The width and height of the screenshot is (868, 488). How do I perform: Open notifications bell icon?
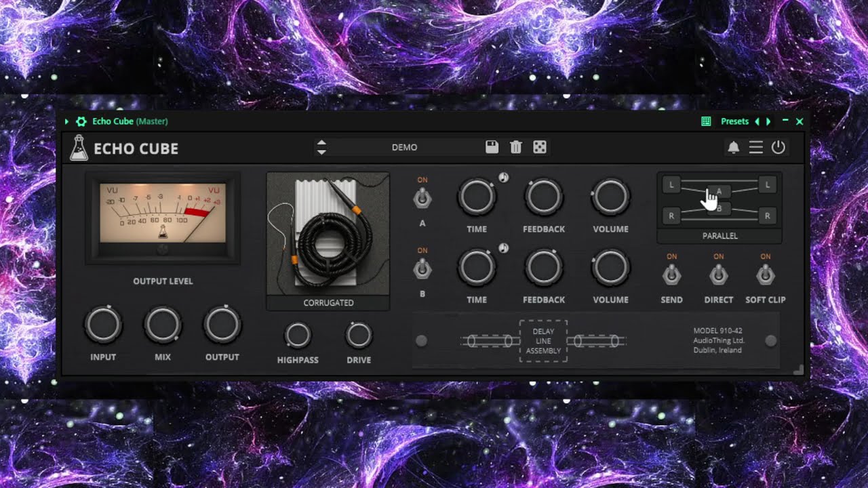(734, 147)
